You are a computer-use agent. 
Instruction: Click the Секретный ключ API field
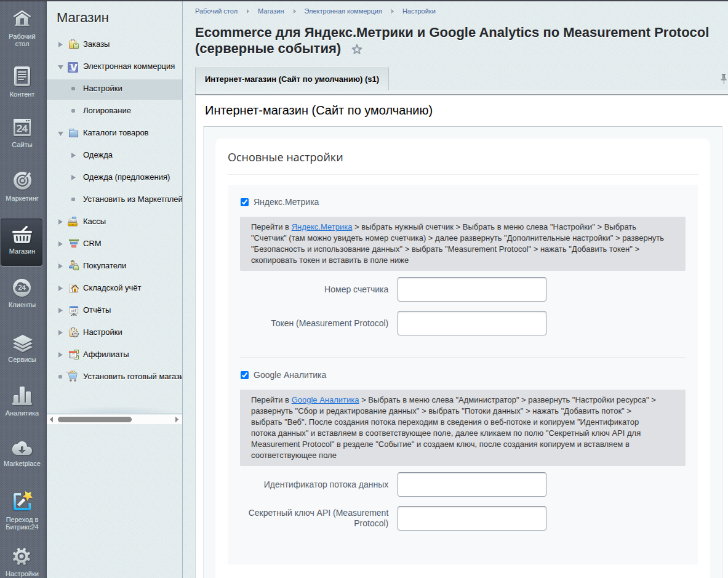(x=472, y=518)
